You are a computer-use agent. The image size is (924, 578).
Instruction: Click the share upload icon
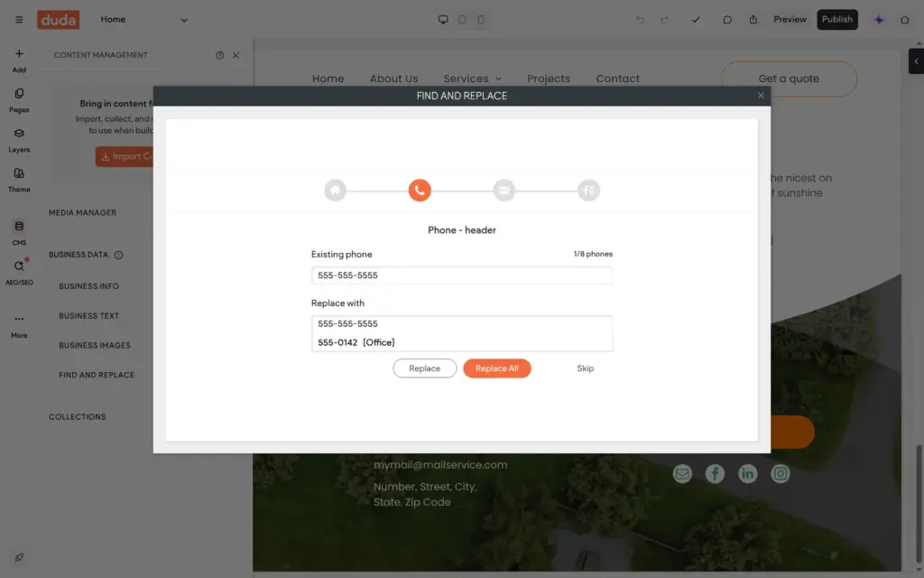click(753, 20)
